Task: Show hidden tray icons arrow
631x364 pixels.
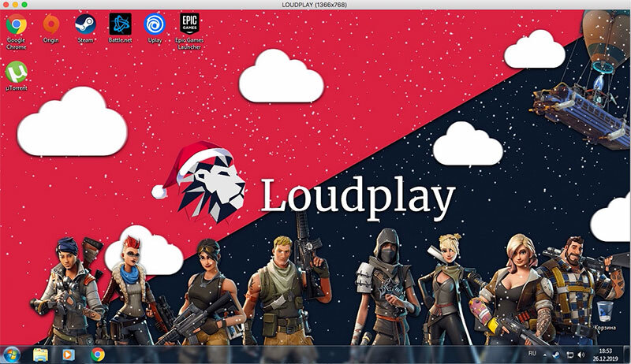Action: (x=545, y=355)
